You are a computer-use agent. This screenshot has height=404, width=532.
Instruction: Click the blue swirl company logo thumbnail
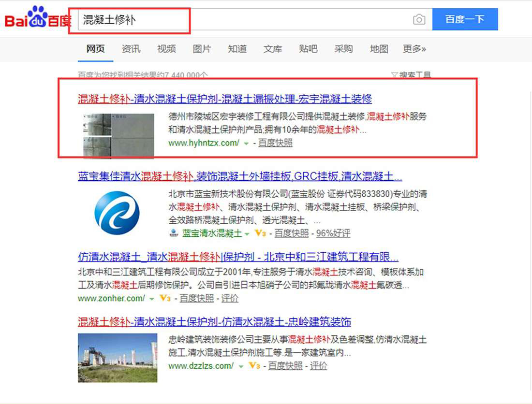point(117,213)
